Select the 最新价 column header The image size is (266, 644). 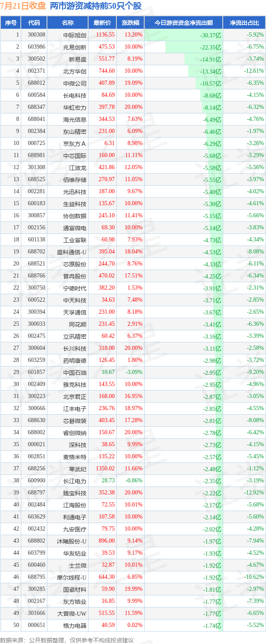point(102,23)
